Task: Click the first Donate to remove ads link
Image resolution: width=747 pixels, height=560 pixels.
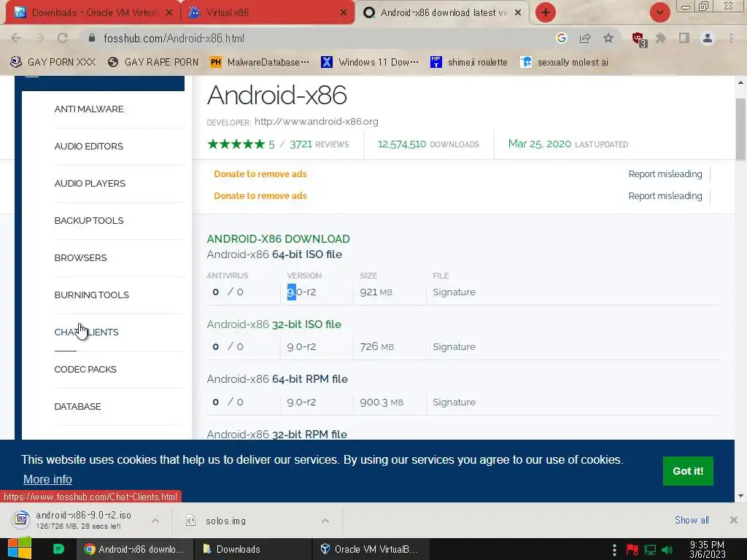Action: [x=260, y=174]
